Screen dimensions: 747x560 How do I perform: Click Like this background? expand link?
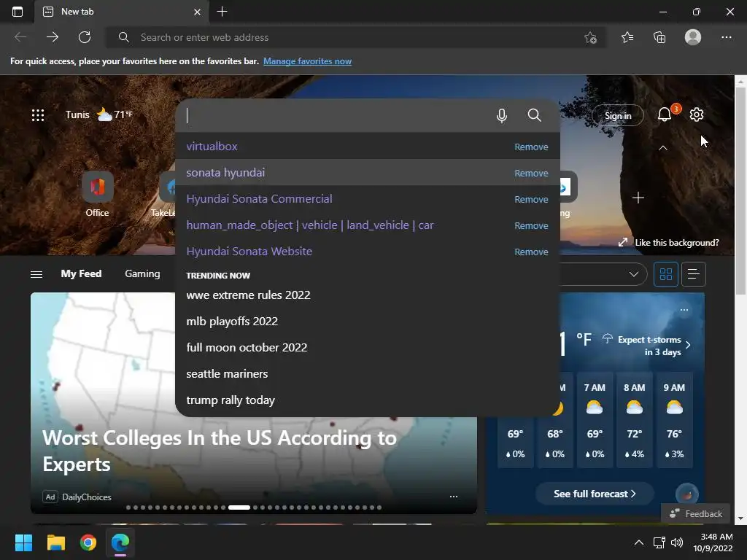[668, 242]
